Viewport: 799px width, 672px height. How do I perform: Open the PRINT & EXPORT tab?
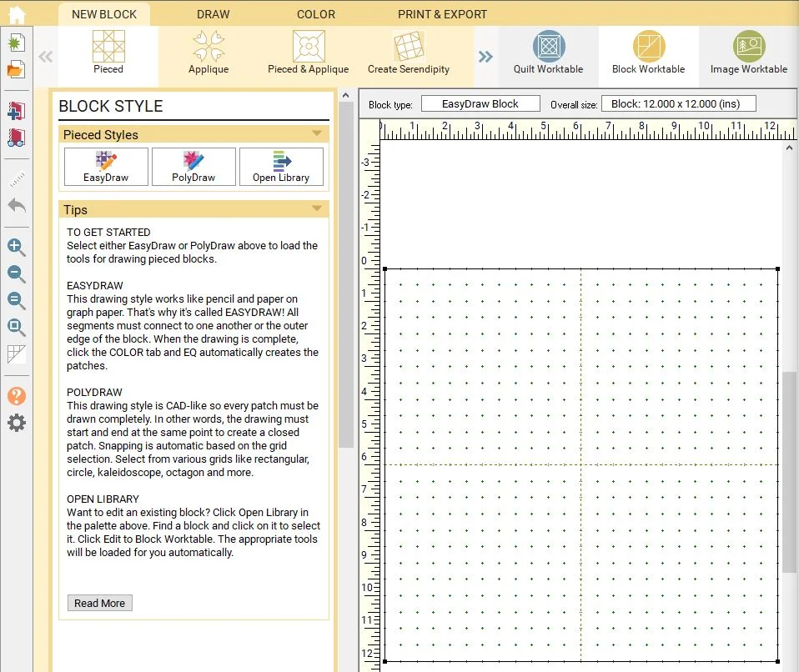pyautogui.click(x=442, y=14)
